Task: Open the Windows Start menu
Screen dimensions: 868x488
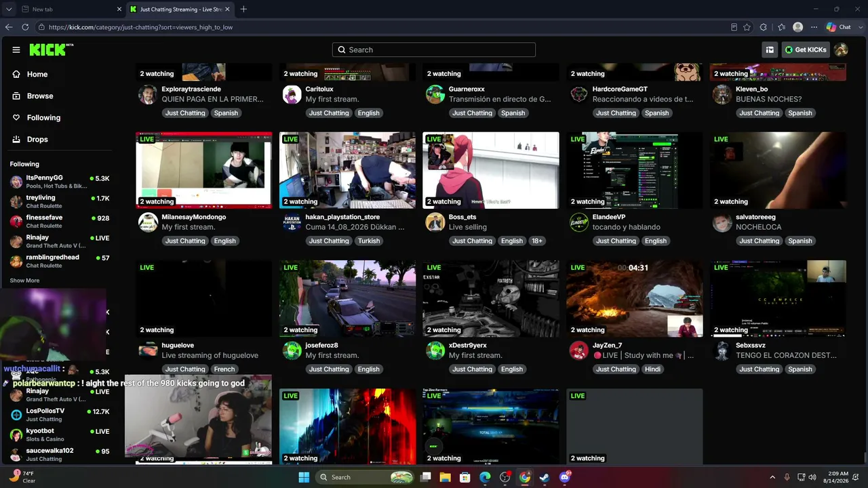Action: (304, 477)
